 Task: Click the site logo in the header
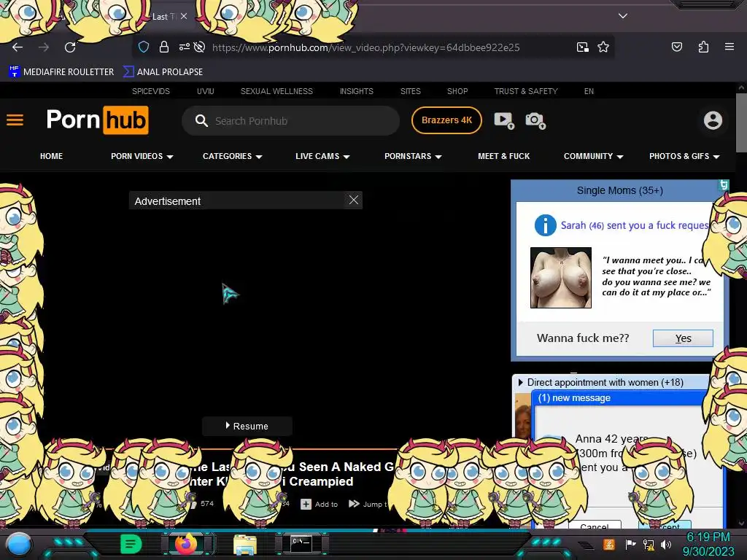click(x=98, y=120)
